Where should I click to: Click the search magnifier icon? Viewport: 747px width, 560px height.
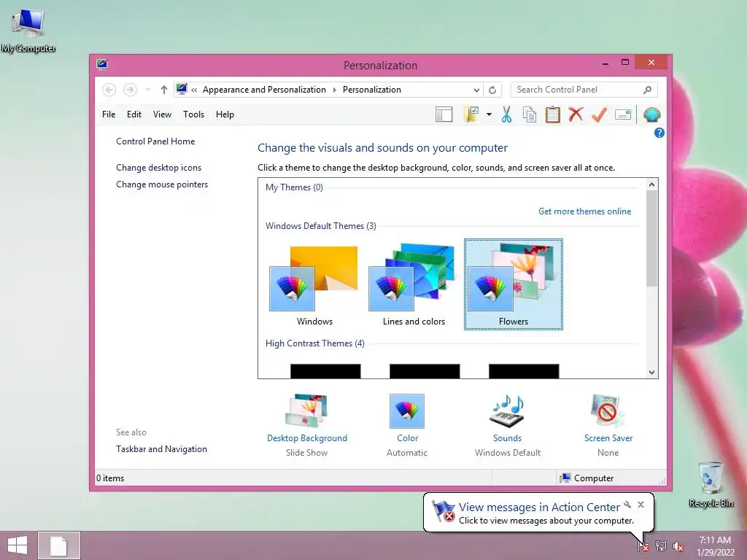(648, 90)
